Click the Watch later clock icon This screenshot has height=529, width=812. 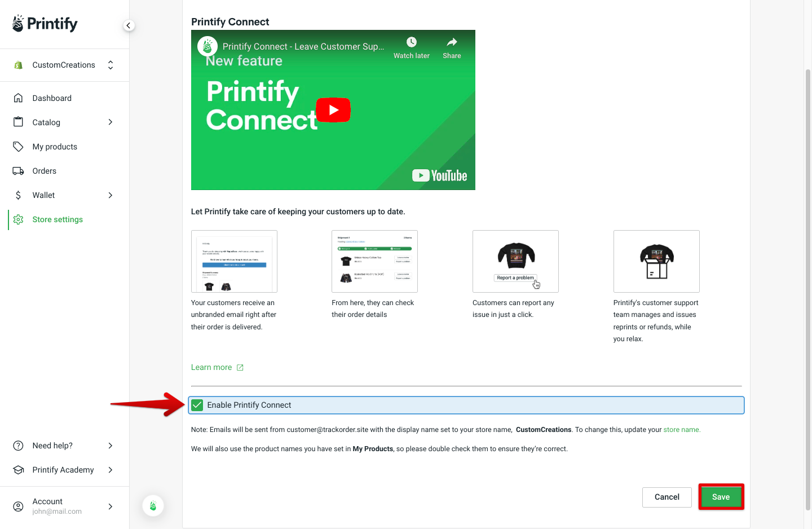412,42
